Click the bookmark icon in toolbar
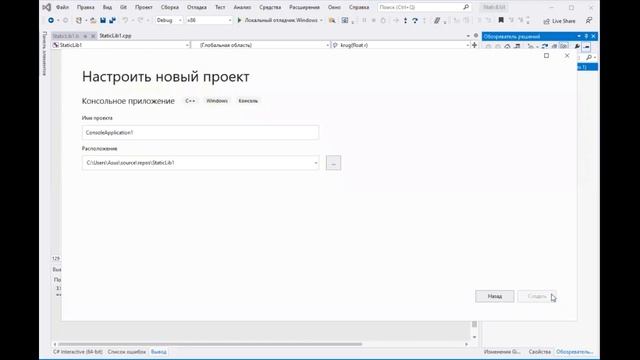This screenshot has width=640, height=360. (x=501, y=20)
